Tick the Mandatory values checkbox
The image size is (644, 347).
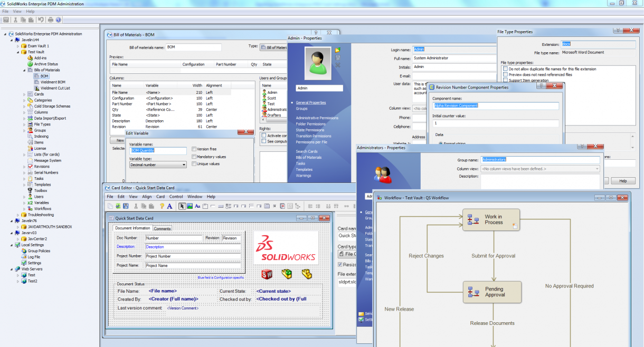point(194,157)
